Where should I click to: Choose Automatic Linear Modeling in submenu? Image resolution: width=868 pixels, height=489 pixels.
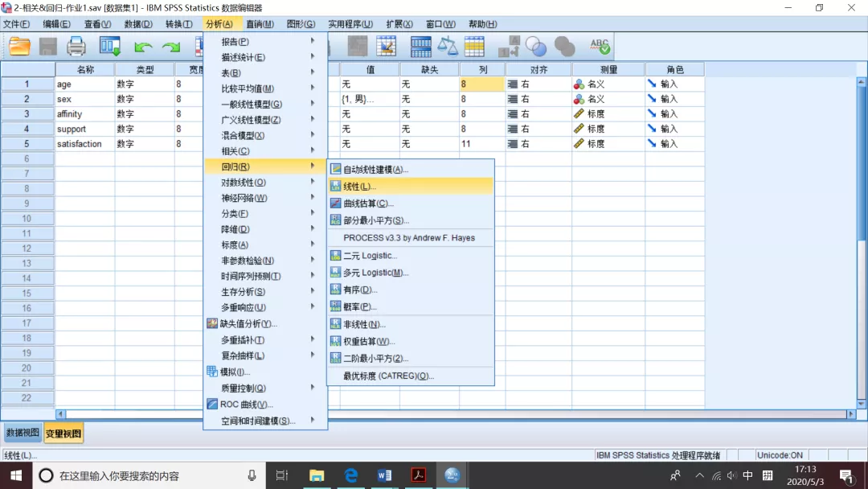[x=411, y=170]
